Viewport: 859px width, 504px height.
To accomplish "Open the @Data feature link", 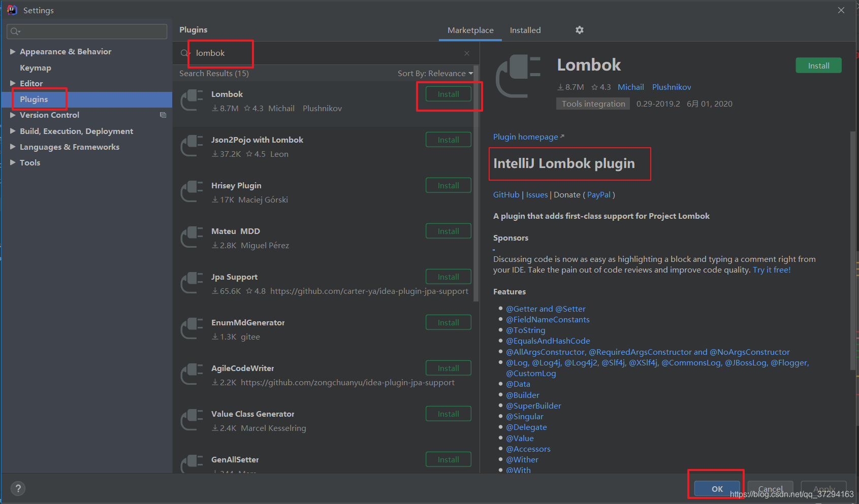I will pos(518,384).
